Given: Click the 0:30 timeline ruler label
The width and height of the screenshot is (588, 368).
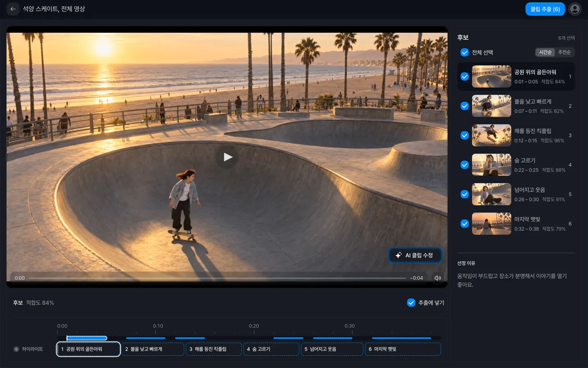Looking at the screenshot, I should (x=350, y=326).
